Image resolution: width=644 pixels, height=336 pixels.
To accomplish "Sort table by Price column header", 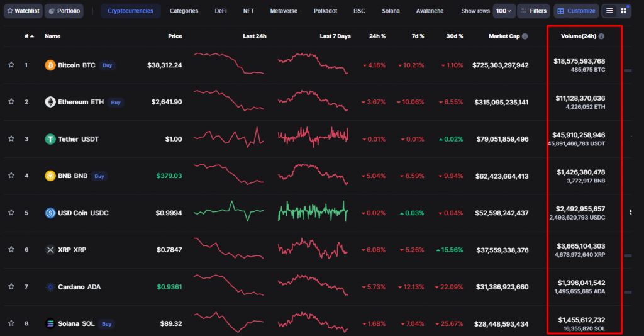I will pyautogui.click(x=175, y=36).
